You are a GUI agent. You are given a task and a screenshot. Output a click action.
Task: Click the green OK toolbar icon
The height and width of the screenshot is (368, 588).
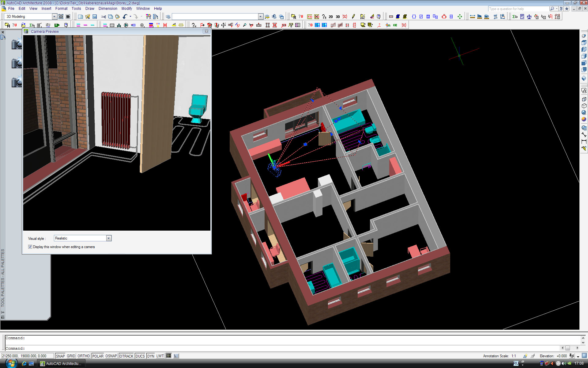pos(395,25)
